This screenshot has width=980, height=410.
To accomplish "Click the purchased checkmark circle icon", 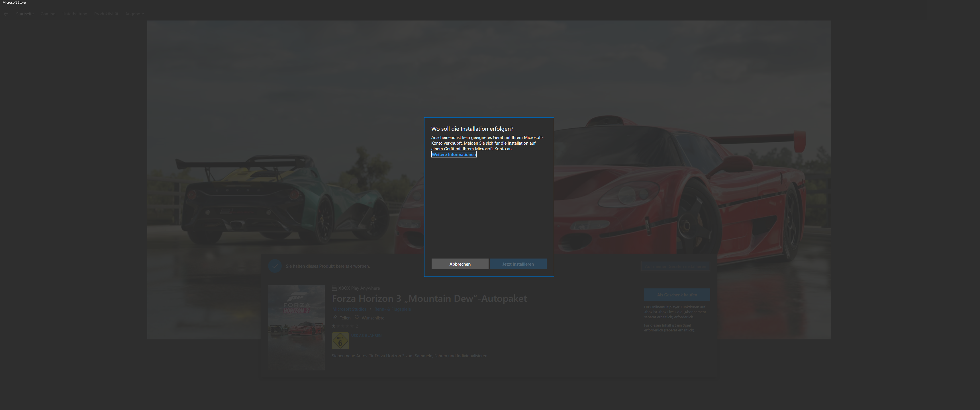I will tap(275, 266).
